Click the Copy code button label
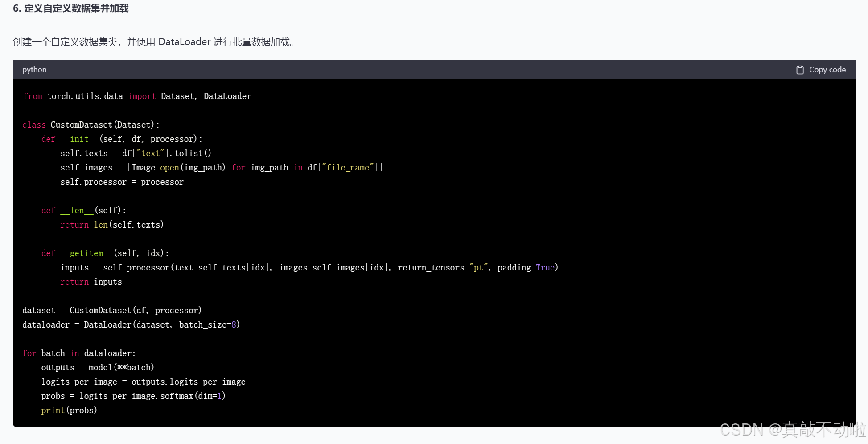Screen dimensions: 868x444 [x=827, y=70]
